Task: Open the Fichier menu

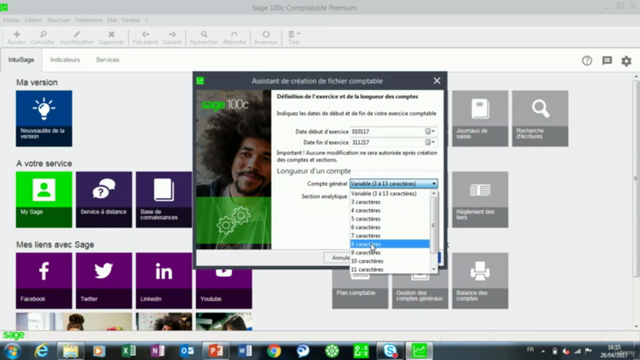Action: (11, 20)
